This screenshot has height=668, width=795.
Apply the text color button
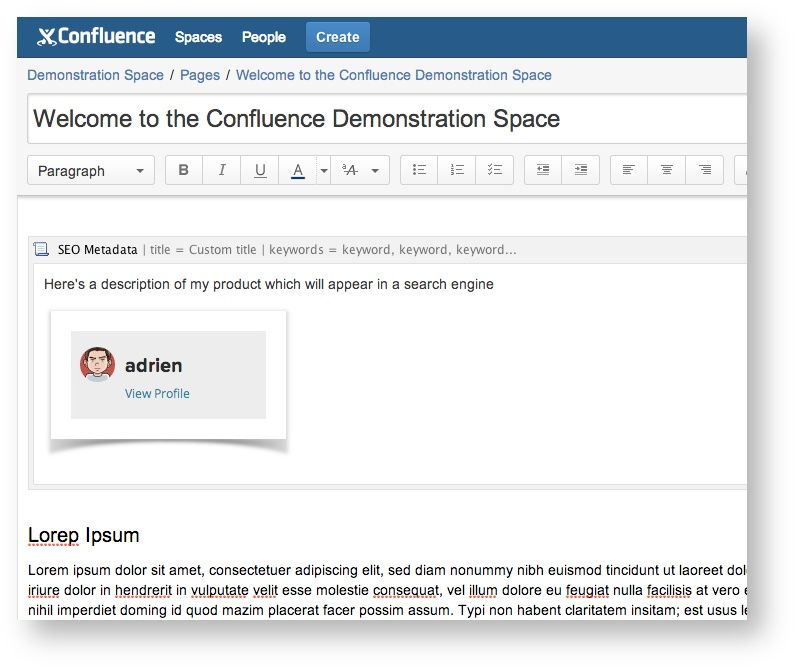pos(298,170)
